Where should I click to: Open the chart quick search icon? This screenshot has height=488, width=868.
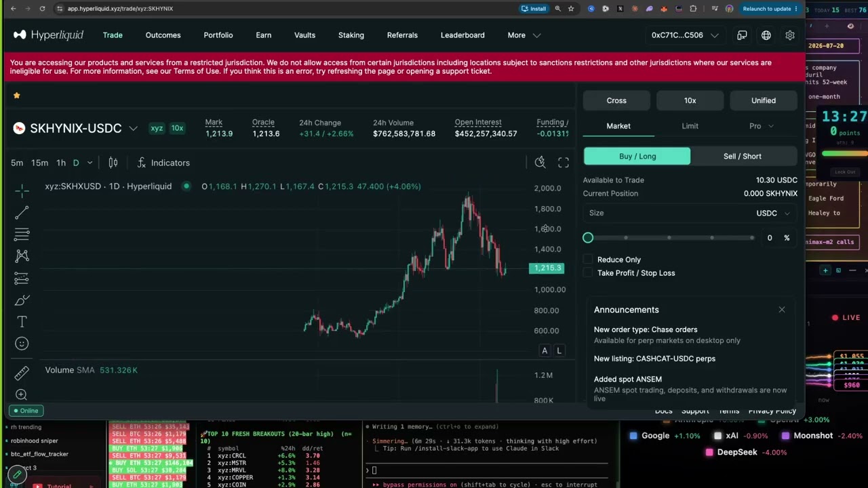540,162
